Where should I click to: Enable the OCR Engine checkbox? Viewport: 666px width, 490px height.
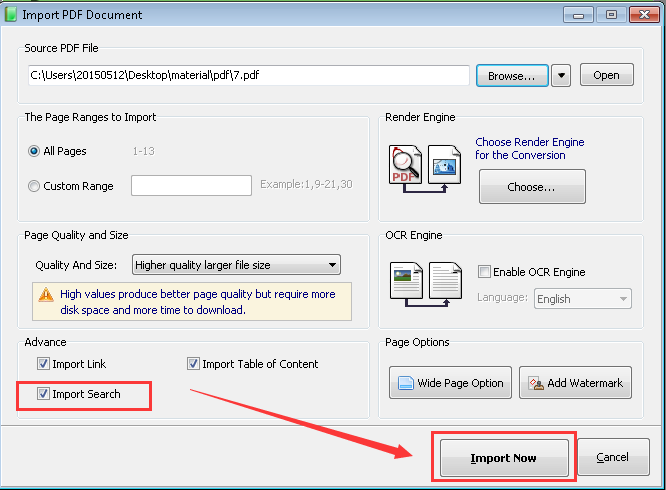[484, 272]
